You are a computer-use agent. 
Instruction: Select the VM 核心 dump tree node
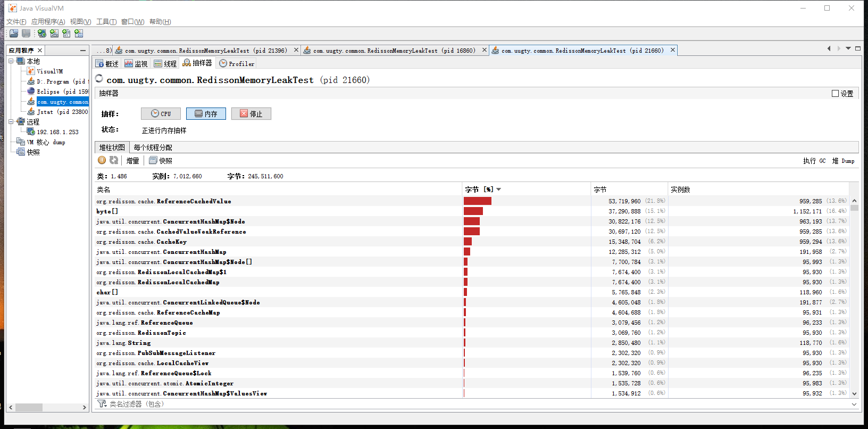41,142
